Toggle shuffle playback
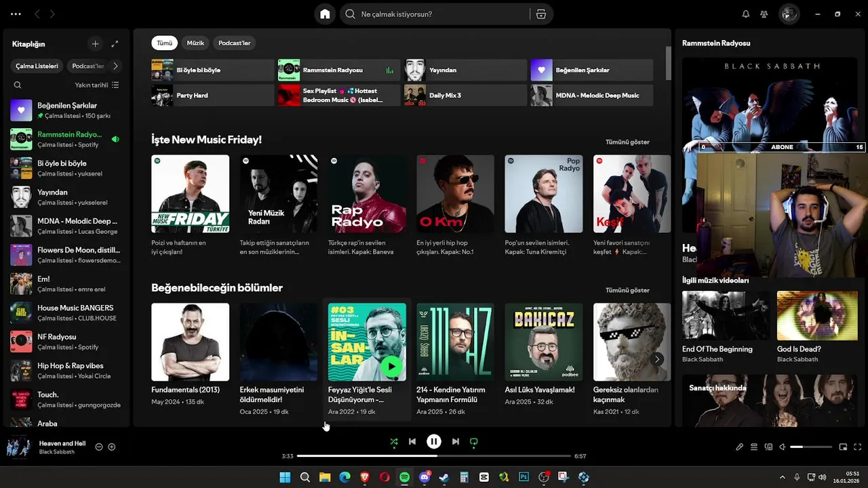 point(394,442)
